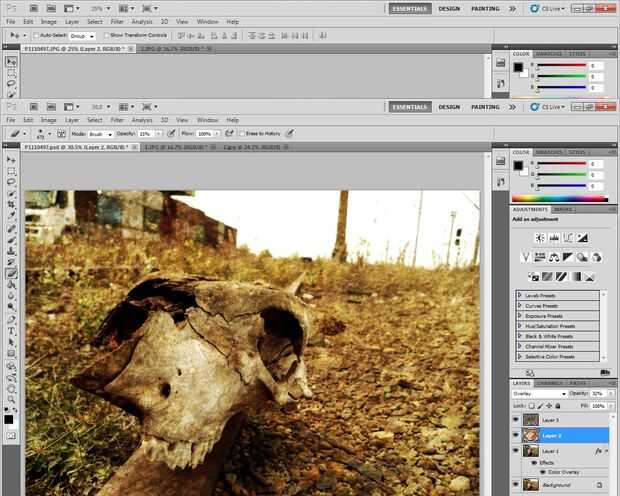Toggle Color Overlay effect visibility
620x496 pixels.
pyautogui.click(x=543, y=472)
